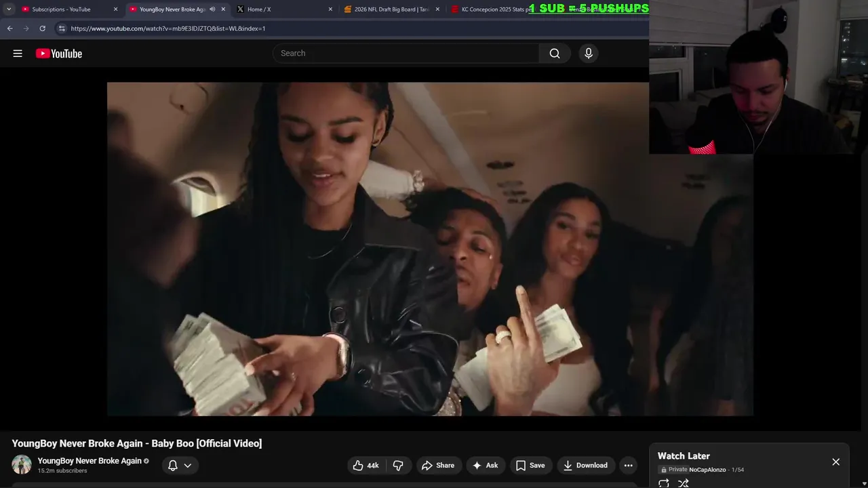Viewport: 868px width, 488px height.
Task: Share the Baby Boo video
Action: pyautogui.click(x=438, y=465)
